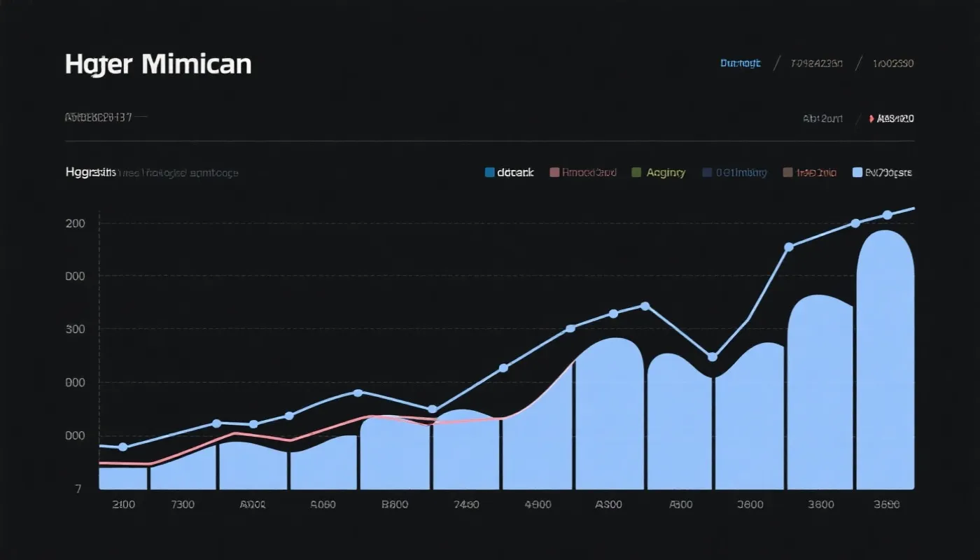The image size is (980, 560).
Task: Click the 2100 label on the x-axis
Action: (x=124, y=505)
